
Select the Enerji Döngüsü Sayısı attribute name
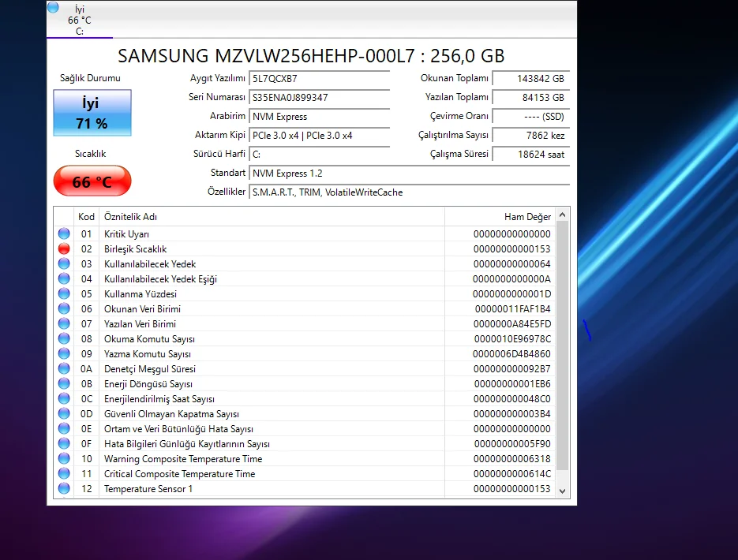[148, 383]
